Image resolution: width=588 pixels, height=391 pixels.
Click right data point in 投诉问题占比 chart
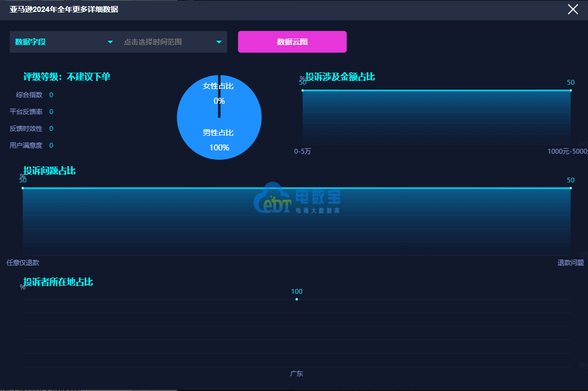(x=571, y=188)
